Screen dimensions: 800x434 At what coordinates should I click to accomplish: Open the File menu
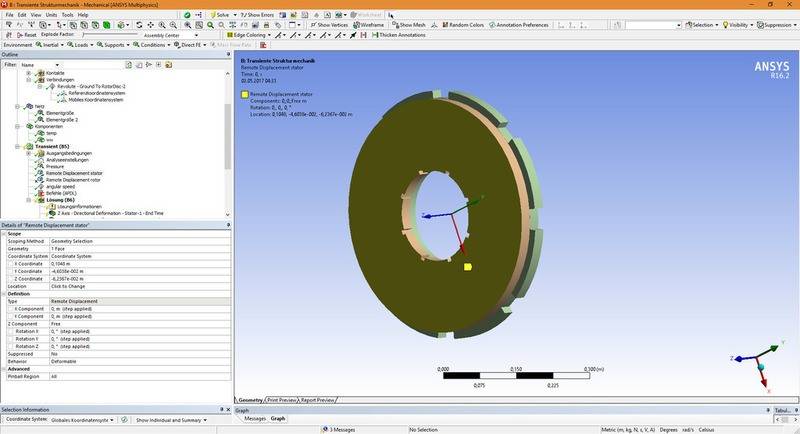(9, 15)
